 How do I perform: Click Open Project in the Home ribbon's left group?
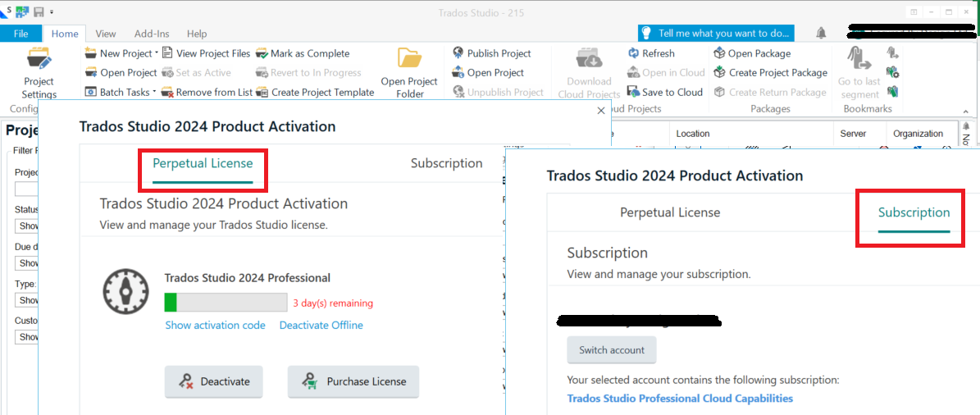(x=121, y=72)
